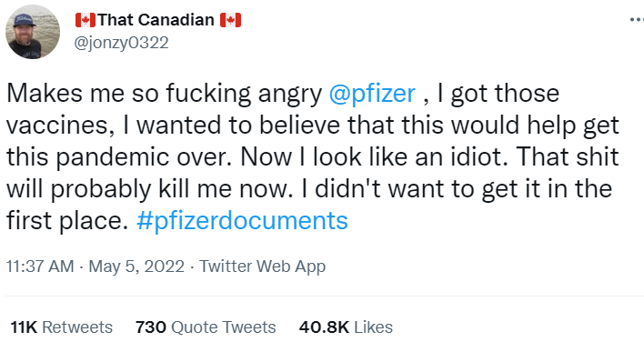This screenshot has height=342, width=644.
Task: Click the Canadian flag emoji before the name
Action: (x=86, y=20)
